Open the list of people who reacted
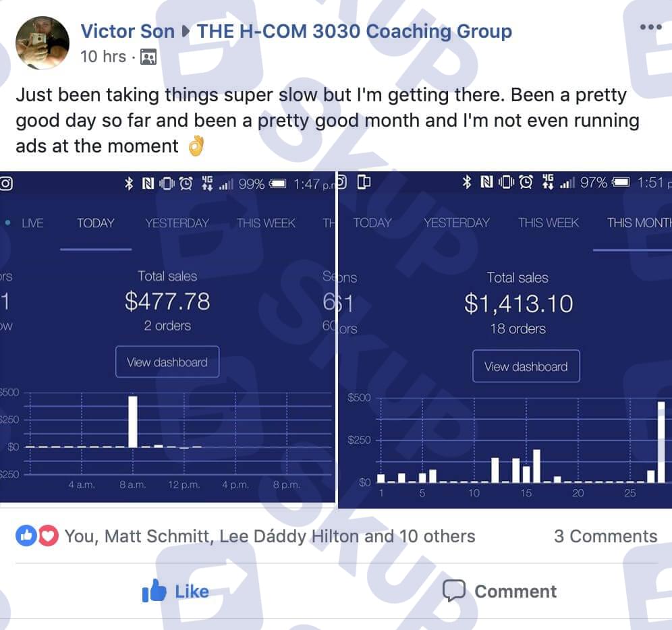The height and width of the screenshot is (630, 672). (270, 536)
